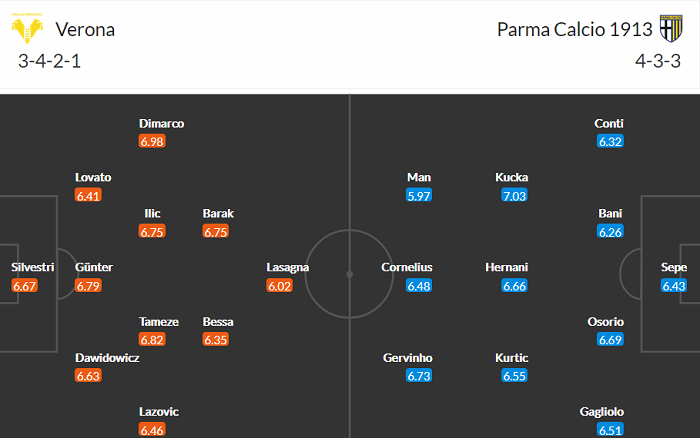Click on Günter's 6.79 rating
Image resolution: width=700 pixels, height=438 pixels.
coord(88,286)
